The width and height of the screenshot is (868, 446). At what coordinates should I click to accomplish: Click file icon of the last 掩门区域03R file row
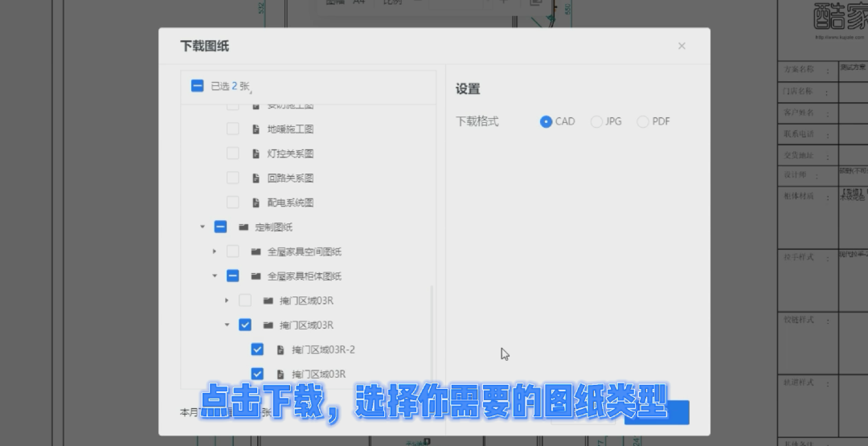point(280,374)
